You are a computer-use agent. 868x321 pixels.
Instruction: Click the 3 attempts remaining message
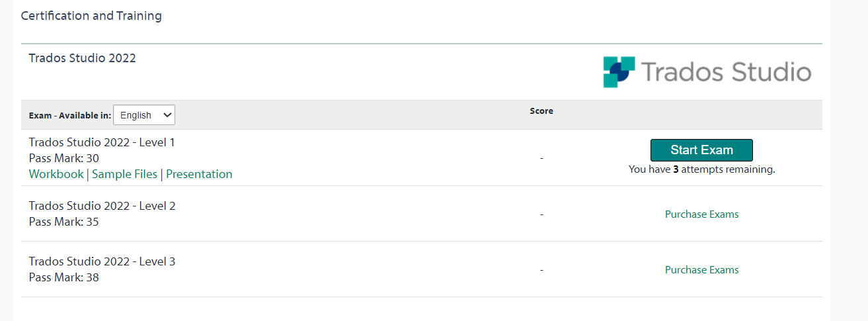tap(701, 169)
